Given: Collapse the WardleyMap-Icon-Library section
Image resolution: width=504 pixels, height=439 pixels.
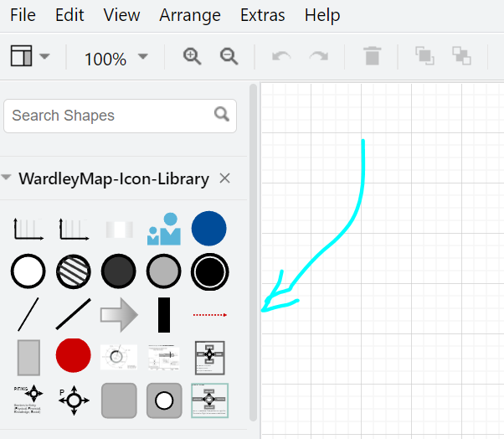Looking at the screenshot, I should [8, 178].
